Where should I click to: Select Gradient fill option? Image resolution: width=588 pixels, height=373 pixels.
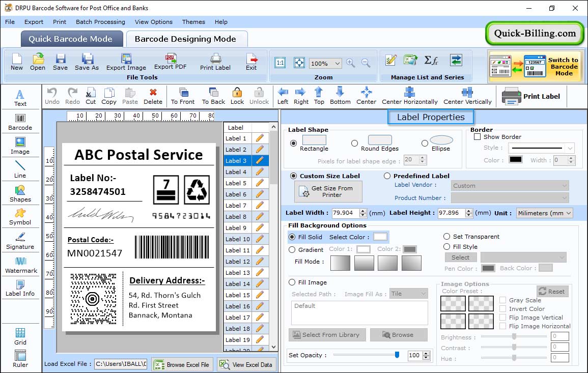[x=292, y=250]
